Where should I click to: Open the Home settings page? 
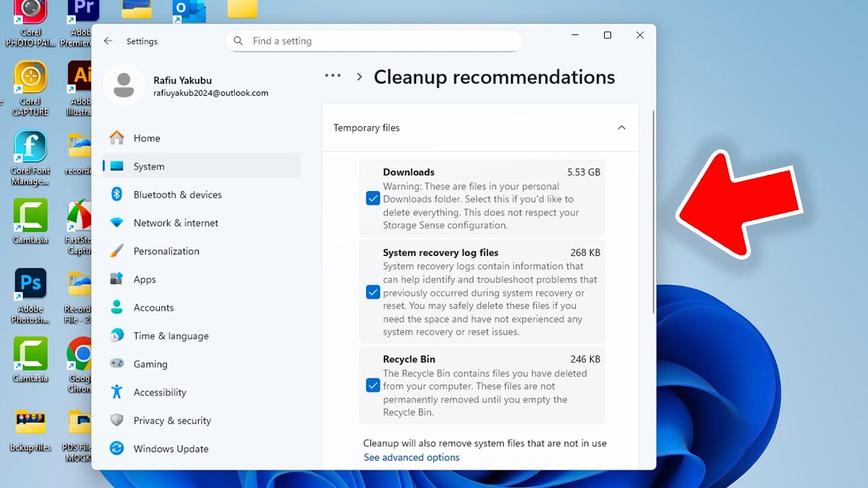201,138
